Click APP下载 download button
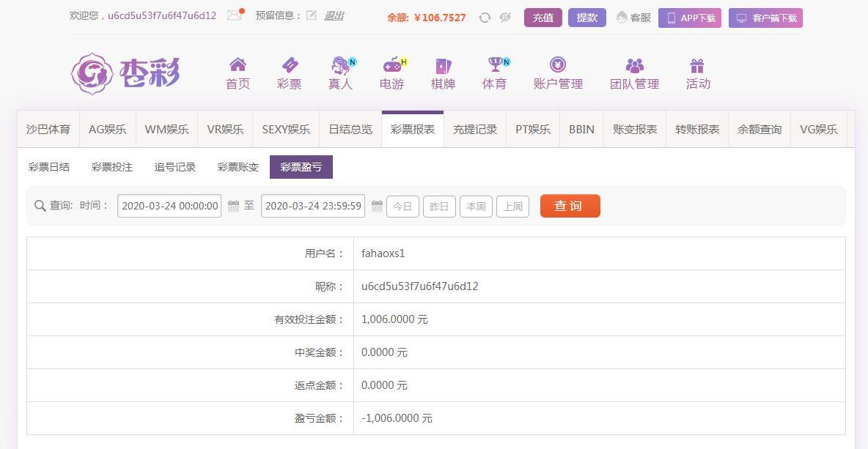This screenshot has width=868, height=449. (x=690, y=18)
